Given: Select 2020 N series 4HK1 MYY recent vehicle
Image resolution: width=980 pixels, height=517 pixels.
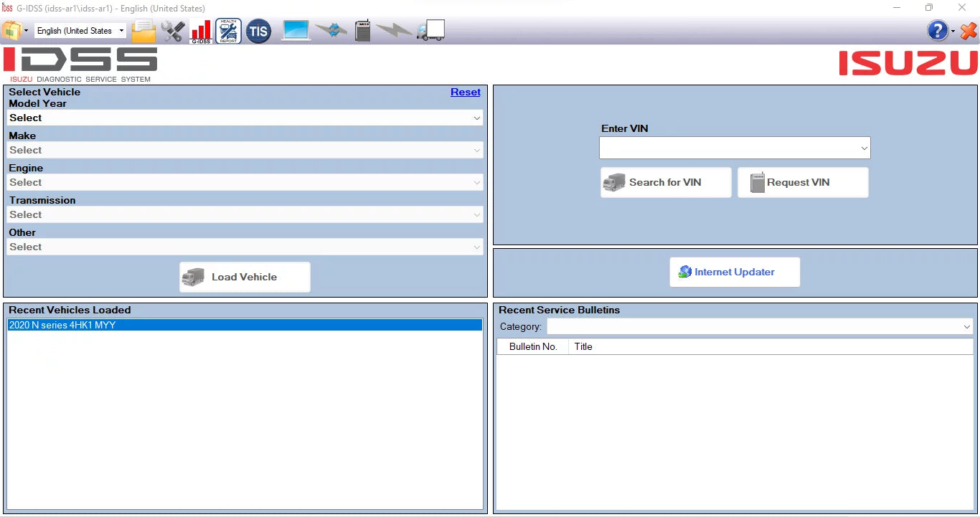Looking at the screenshot, I should pyautogui.click(x=245, y=325).
